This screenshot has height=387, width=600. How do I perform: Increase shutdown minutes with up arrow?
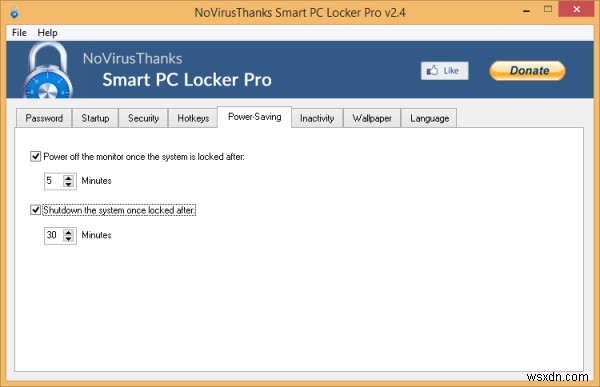[68, 232]
